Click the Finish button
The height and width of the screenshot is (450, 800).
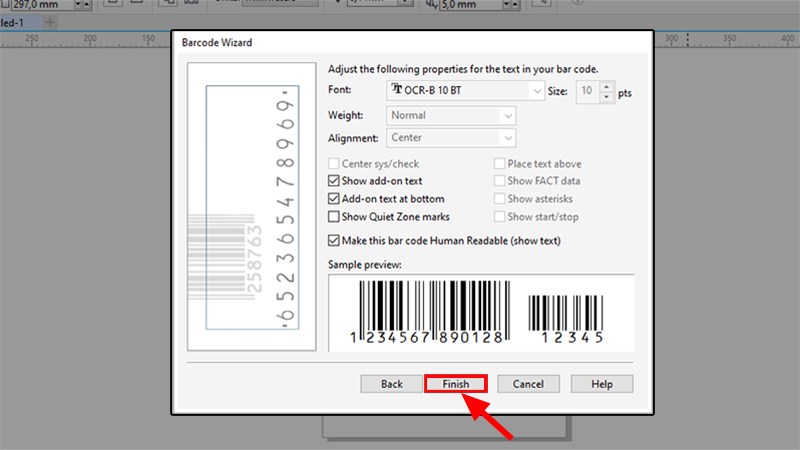[456, 384]
